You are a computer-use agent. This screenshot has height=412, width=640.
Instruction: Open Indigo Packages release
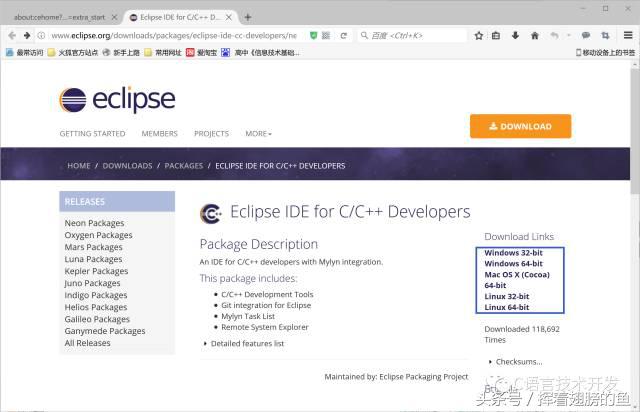(96, 295)
